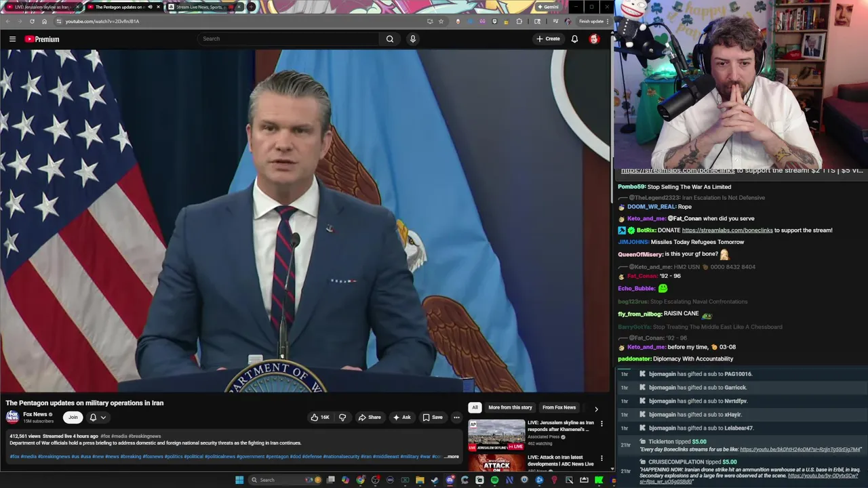Screen dimensions: 868x488
Task: Open the browser extensions puzzle icon
Action: tap(519, 21)
